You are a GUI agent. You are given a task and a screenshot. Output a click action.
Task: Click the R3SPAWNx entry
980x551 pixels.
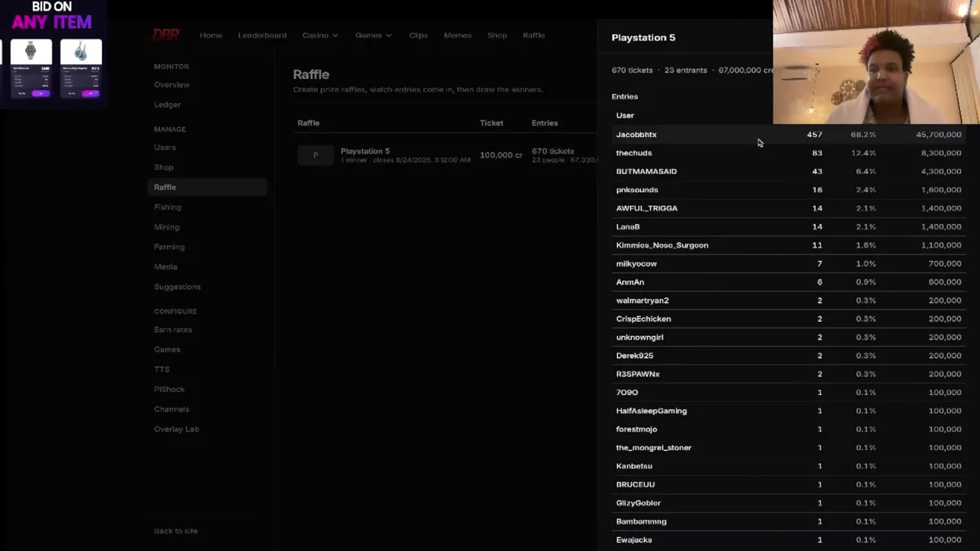pos(789,373)
